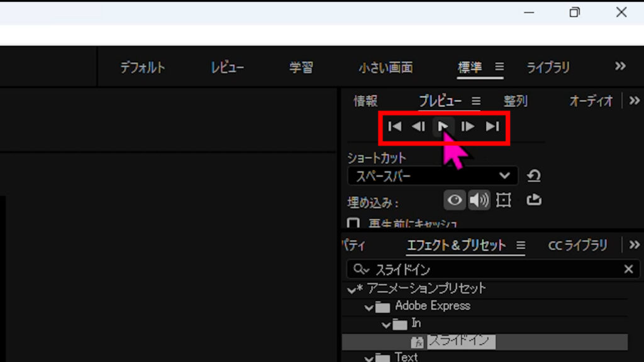Collapse the In folder in presets tree
Image resolution: width=644 pixels, height=362 pixels.
(x=386, y=324)
